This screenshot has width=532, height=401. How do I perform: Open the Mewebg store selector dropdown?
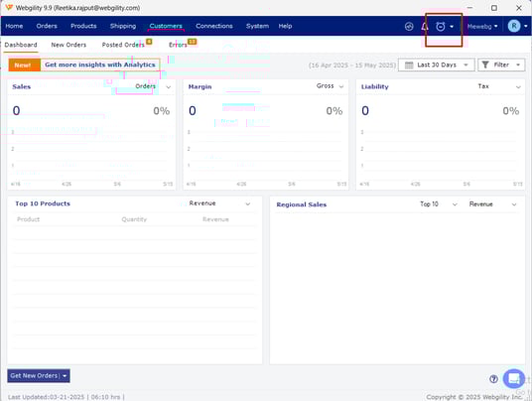pos(482,26)
